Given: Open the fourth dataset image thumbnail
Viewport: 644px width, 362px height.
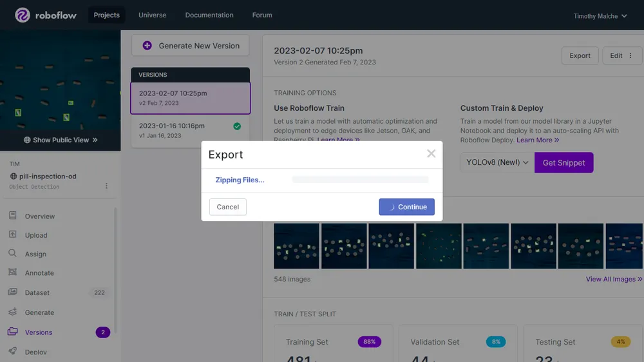Looking at the screenshot, I should pyautogui.click(x=439, y=246).
